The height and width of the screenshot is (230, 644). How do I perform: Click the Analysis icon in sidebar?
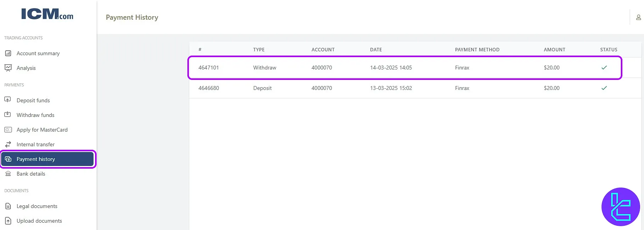(8, 68)
